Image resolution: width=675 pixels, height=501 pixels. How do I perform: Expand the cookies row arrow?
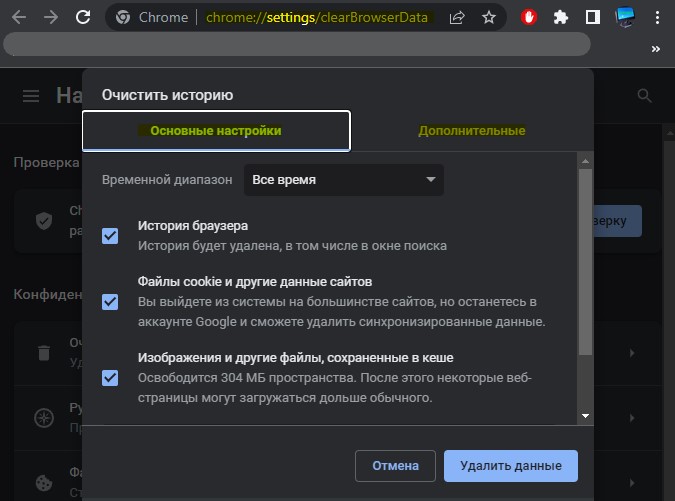click(x=632, y=482)
